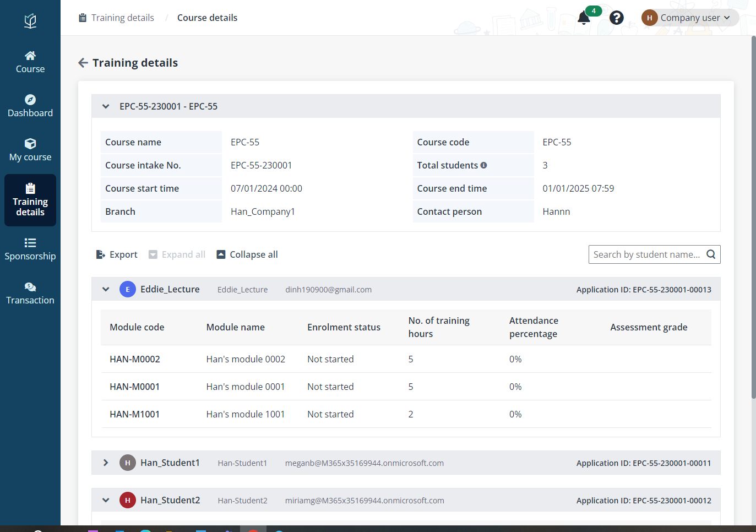Click Training details breadcrumb link
Screen dimensions: 756x532
click(122, 18)
